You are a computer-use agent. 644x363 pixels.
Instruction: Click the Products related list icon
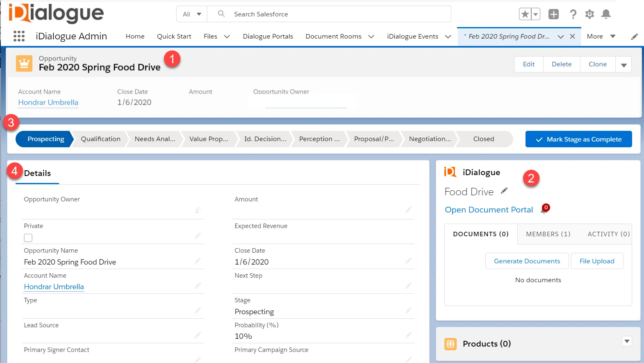coord(451,344)
